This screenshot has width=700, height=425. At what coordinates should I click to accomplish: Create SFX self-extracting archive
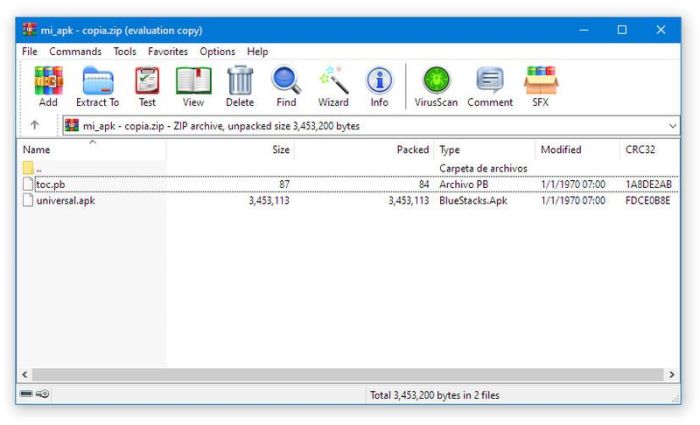540,86
